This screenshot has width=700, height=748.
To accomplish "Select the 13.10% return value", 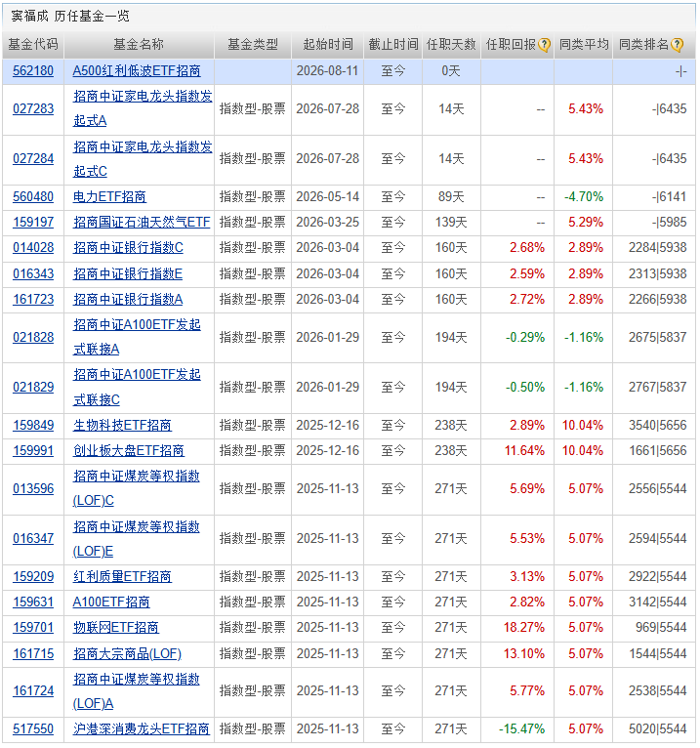I will [524, 654].
